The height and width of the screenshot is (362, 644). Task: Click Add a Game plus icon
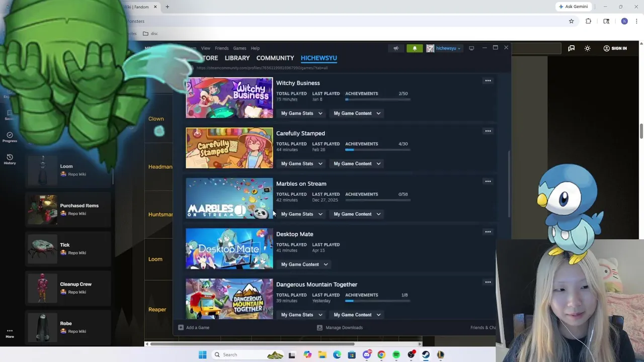(x=181, y=327)
